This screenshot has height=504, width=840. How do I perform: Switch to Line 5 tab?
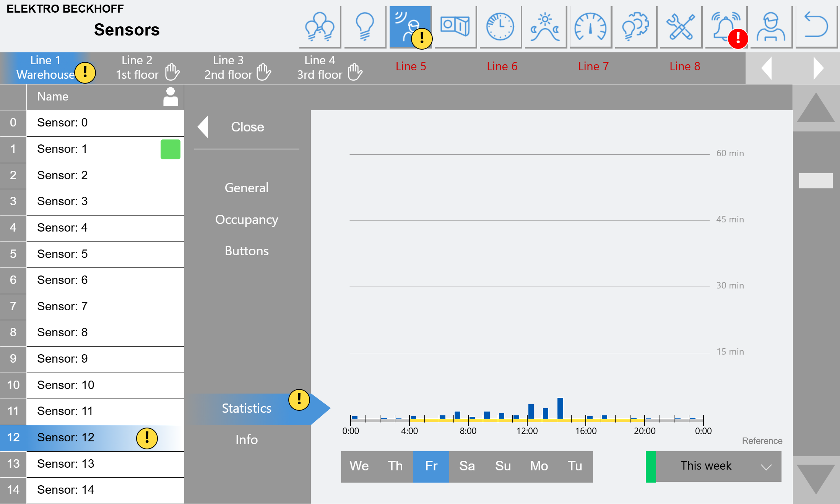click(x=411, y=66)
